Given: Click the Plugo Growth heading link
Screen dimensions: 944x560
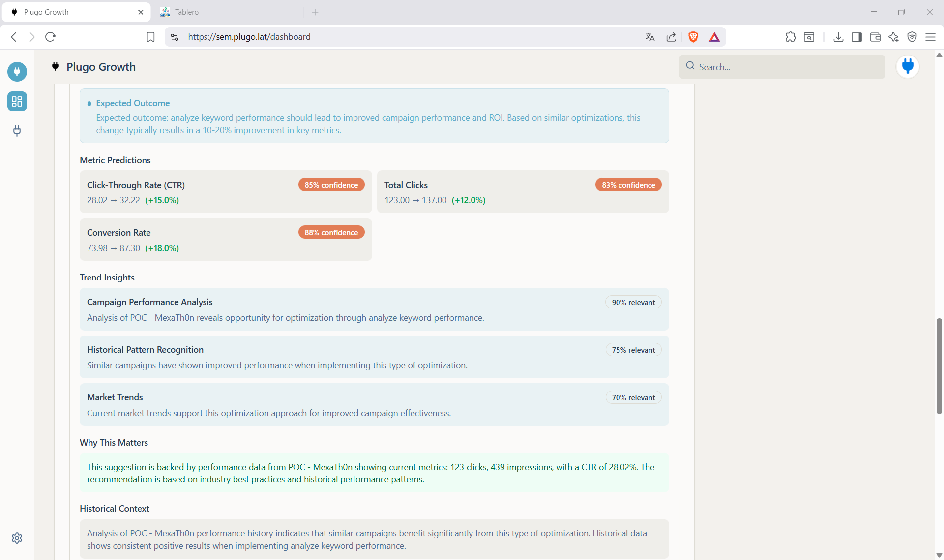Looking at the screenshot, I should pos(101,67).
